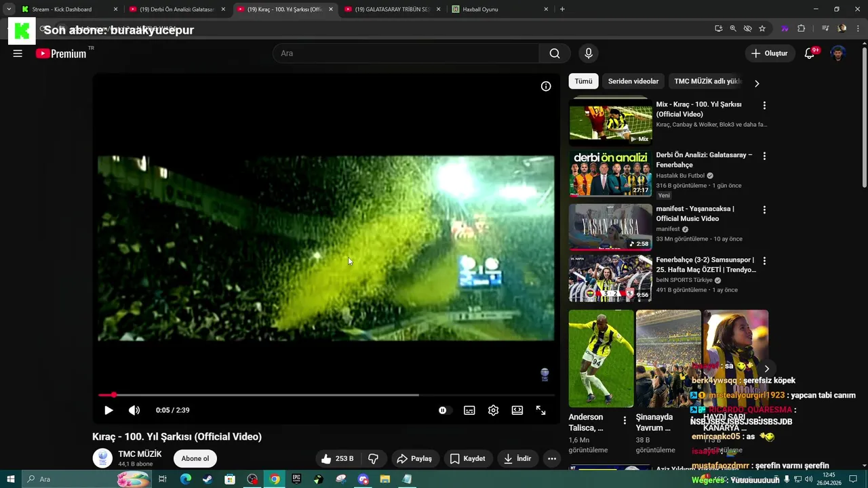868x488 pixels.
Task: Open options for Anderson Talisca short
Action: pos(625,421)
